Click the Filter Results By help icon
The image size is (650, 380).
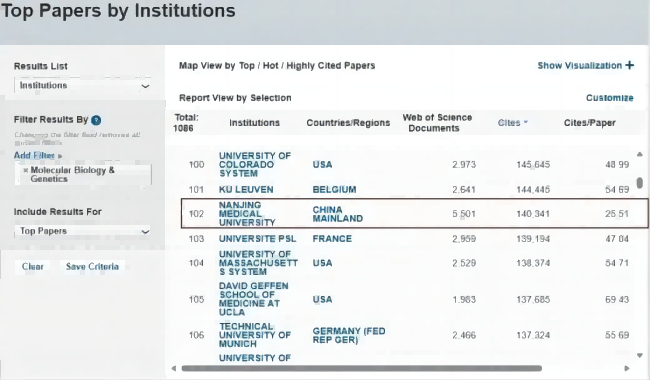96,120
